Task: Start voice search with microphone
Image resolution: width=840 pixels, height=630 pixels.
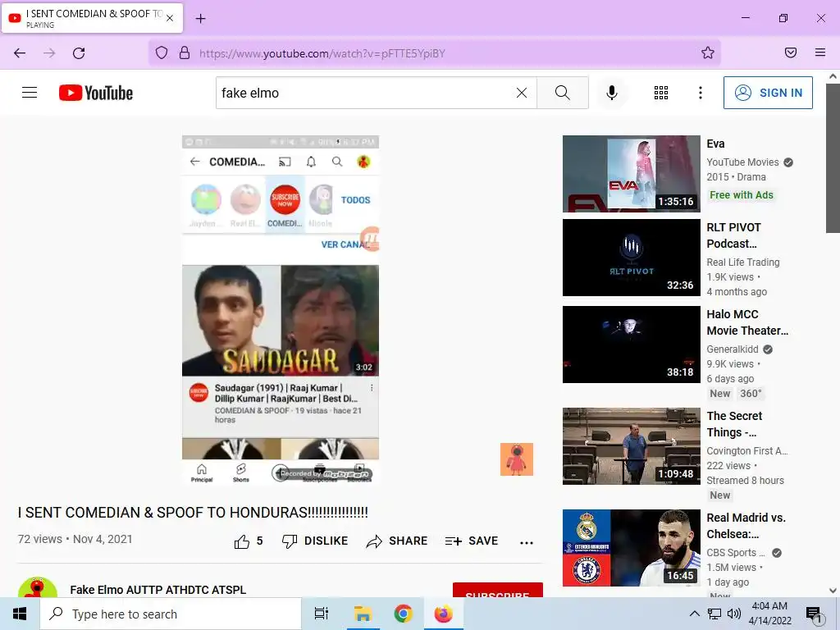Action: point(611,93)
